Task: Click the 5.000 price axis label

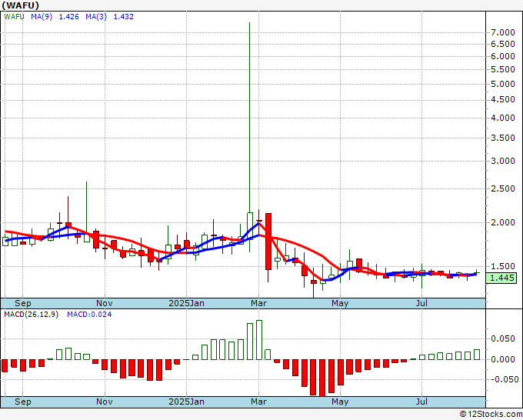Action: [x=503, y=84]
